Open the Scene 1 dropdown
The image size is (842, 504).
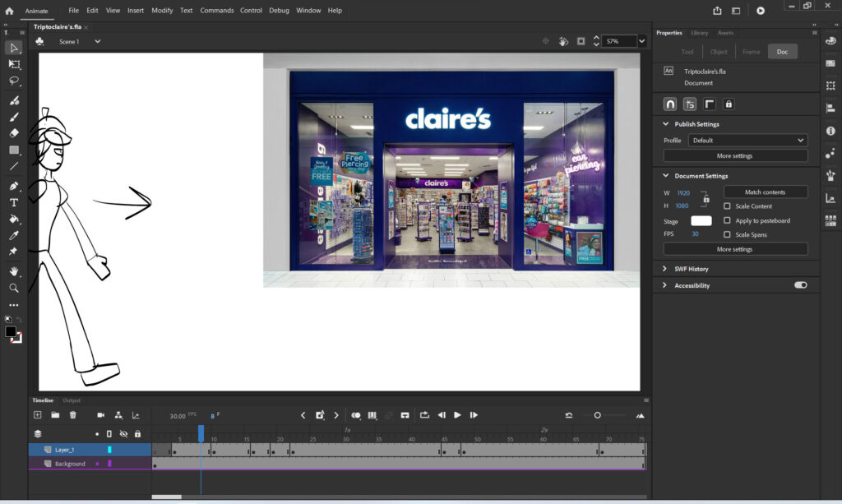[x=97, y=41]
